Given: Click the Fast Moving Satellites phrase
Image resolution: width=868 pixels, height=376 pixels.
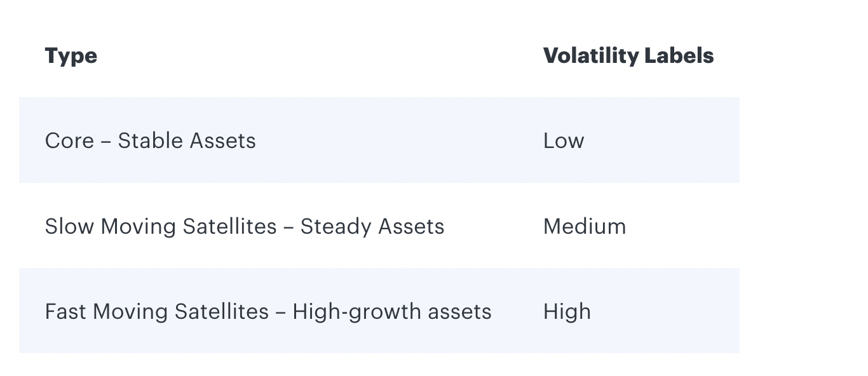Looking at the screenshot, I should click(157, 311).
